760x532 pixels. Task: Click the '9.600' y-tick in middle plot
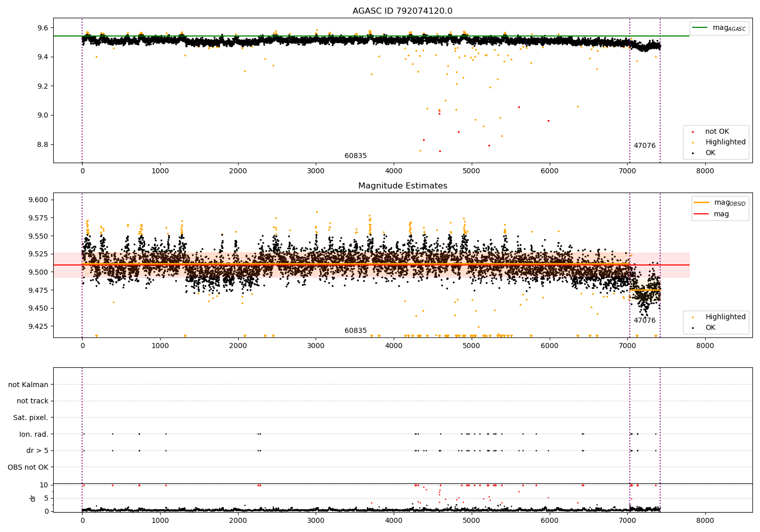pos(38,200)
